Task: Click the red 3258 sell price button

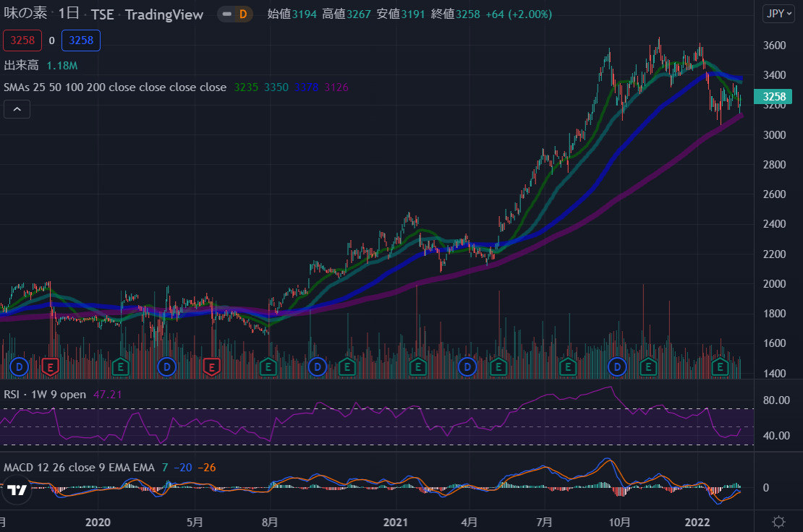Action: (x=22, y=40)
